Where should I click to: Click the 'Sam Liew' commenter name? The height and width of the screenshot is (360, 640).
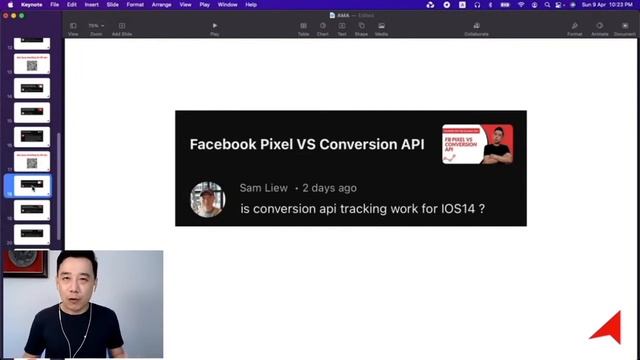tap(264, 188)
